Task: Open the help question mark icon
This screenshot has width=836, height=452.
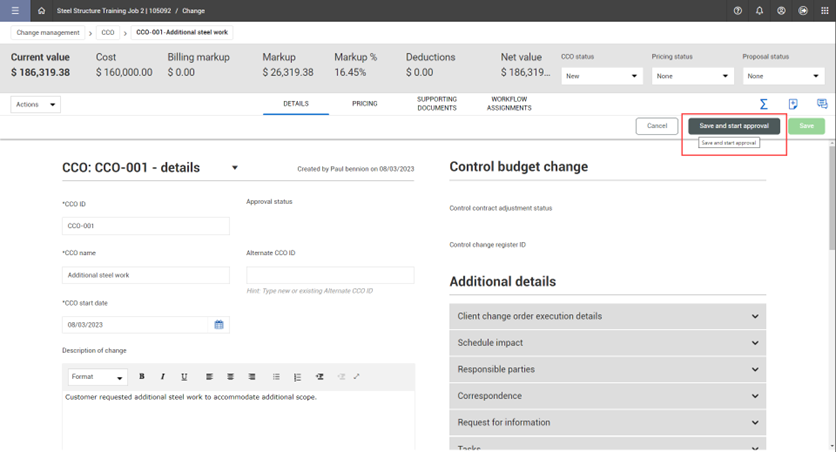Action: click(738, 11)
